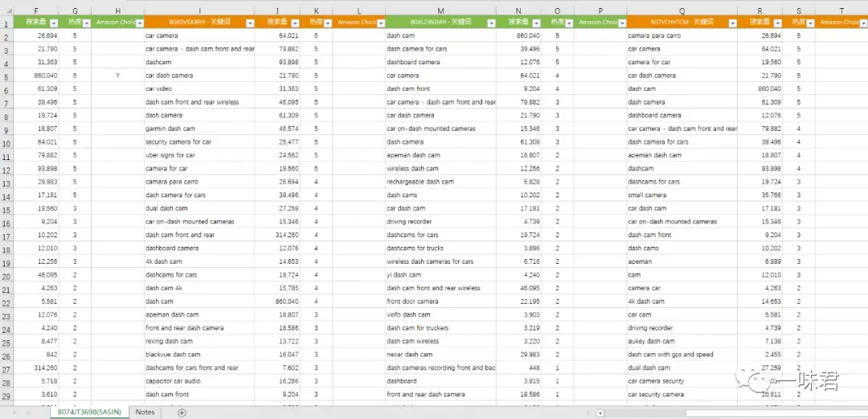Viewport: 868px width, 419px height.
Task: Select the 'car security camera' cell
Action: click(682, 395)
